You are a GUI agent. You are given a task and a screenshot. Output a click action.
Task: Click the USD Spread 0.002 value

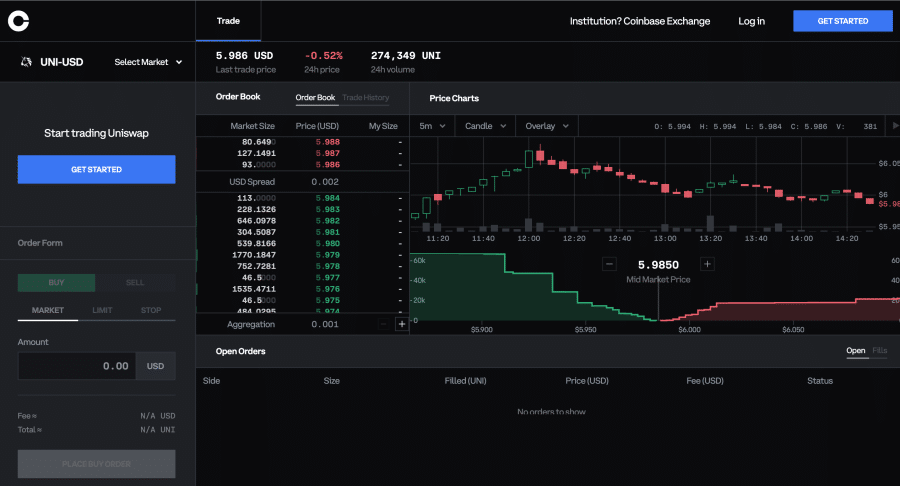tap(325, 182)
